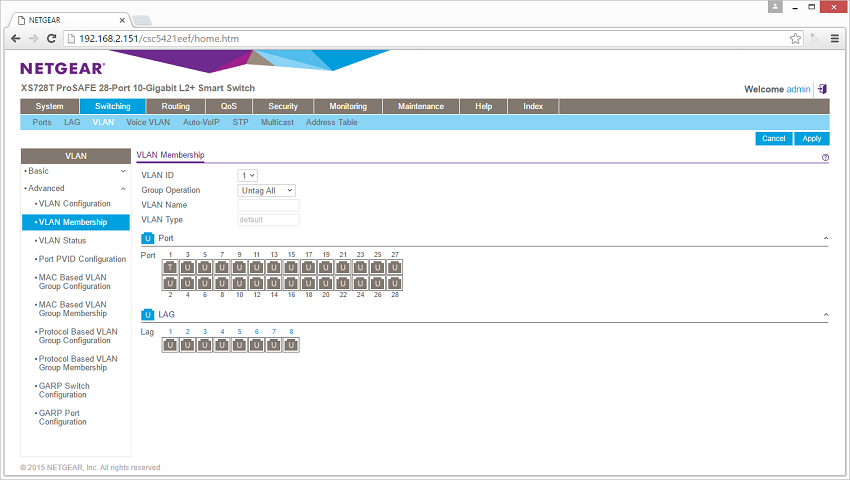Go to the Auto-VoIP submenu
Image resolution: width=850 pixels, height=480 pixels.
[201, 123]
